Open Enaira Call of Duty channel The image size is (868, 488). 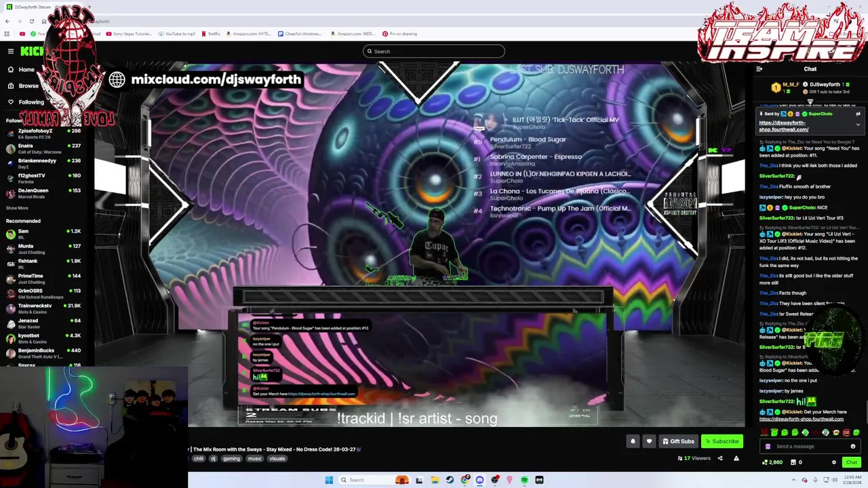point(43,148)
